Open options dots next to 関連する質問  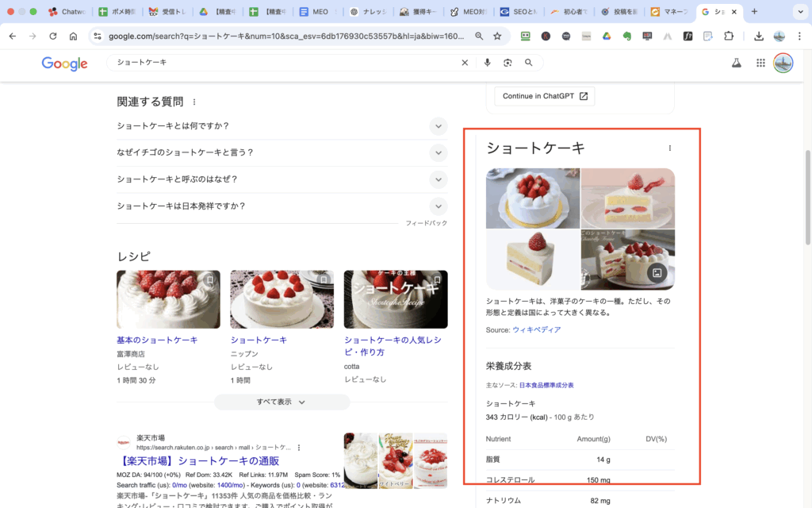(194, 102)
